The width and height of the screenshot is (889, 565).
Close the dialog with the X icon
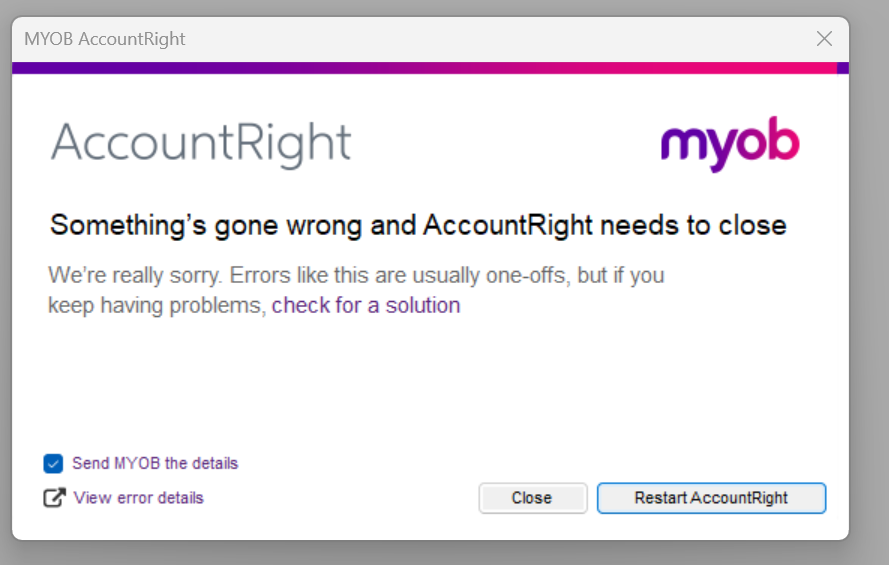point(824,39)
